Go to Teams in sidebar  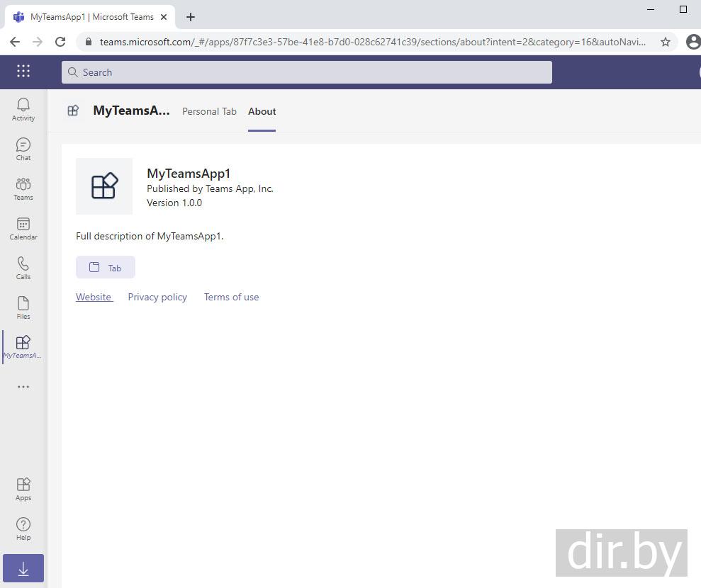tap(23, 188)
